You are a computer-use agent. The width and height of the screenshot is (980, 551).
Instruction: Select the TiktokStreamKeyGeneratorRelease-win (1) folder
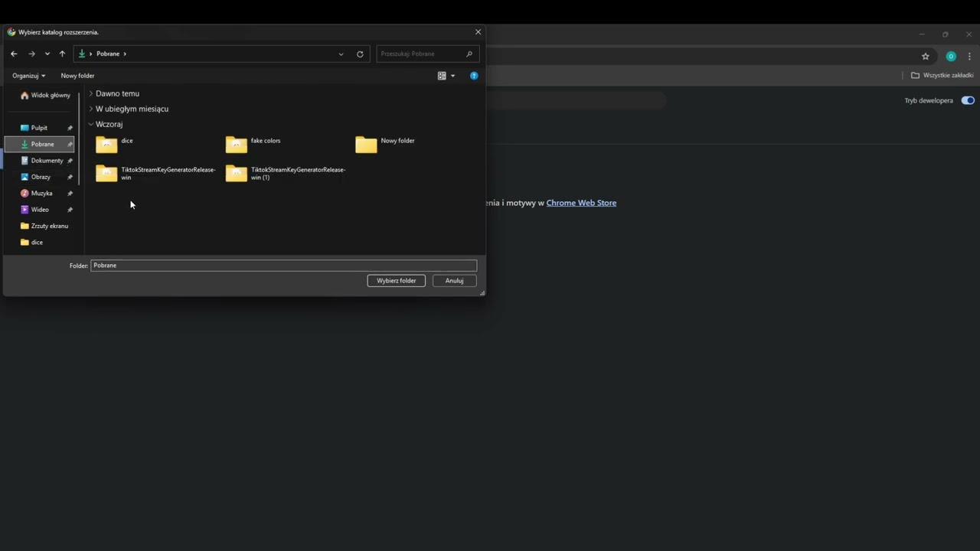pyautogui.click(x=286, y=174)
